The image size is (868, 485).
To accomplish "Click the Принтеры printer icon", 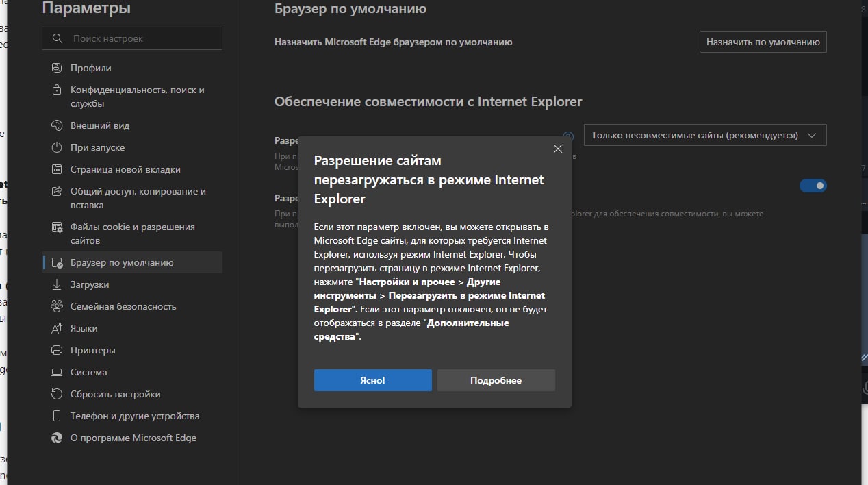I will pos(58,350).
